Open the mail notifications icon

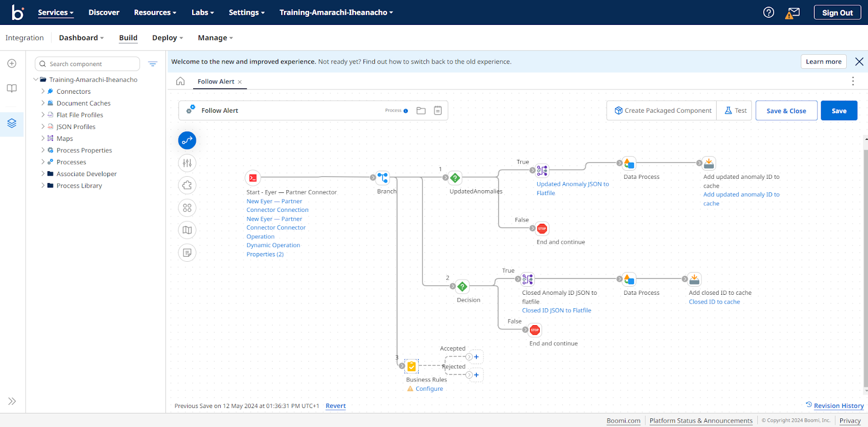pos(793,13)
